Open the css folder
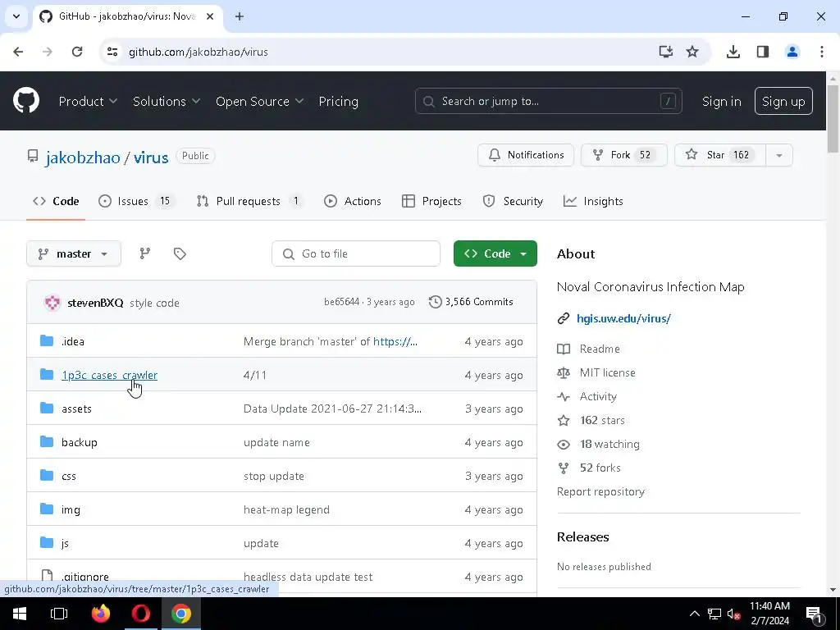This screenshot has height=630, width=840. [x=69, y=477]
